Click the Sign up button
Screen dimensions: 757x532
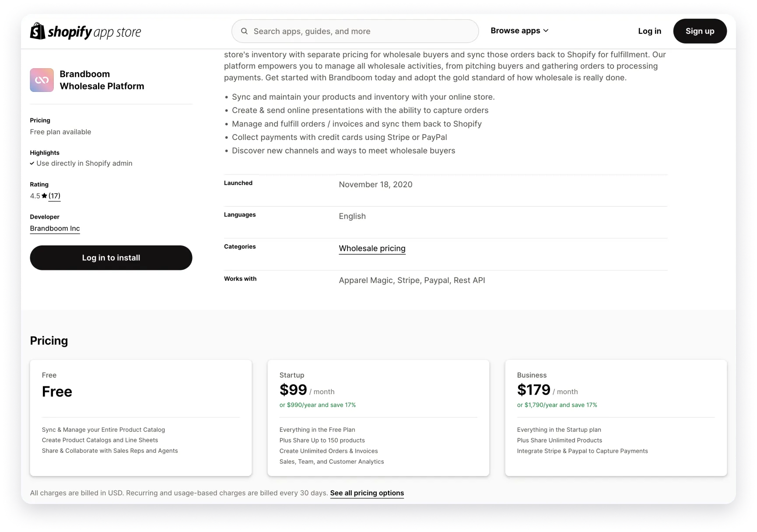700,31
